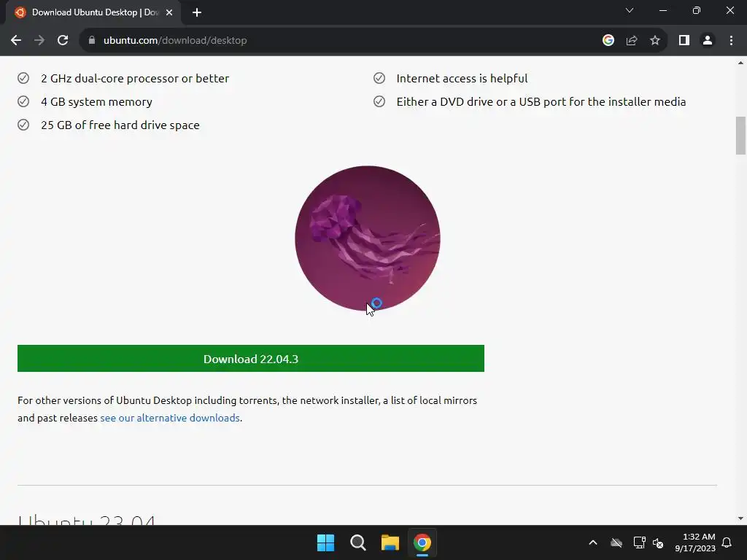
Task: Open File Explorer from taskbar
Action: tap(390, 542)
